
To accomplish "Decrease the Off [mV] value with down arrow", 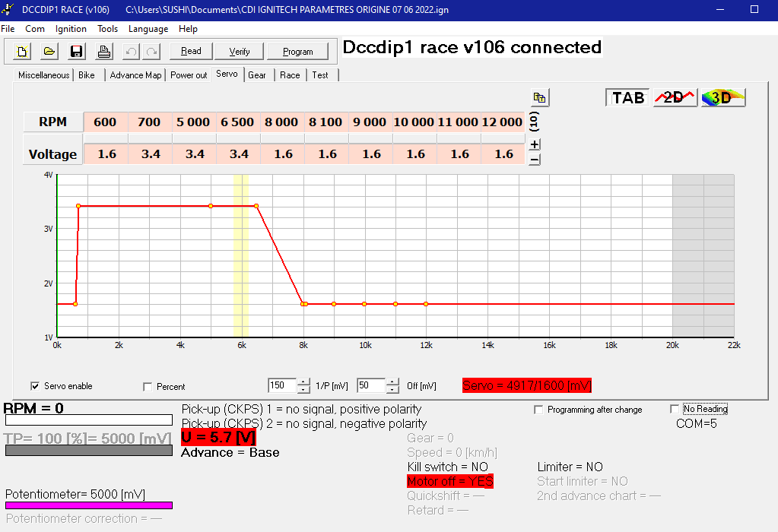I will 392,390.
